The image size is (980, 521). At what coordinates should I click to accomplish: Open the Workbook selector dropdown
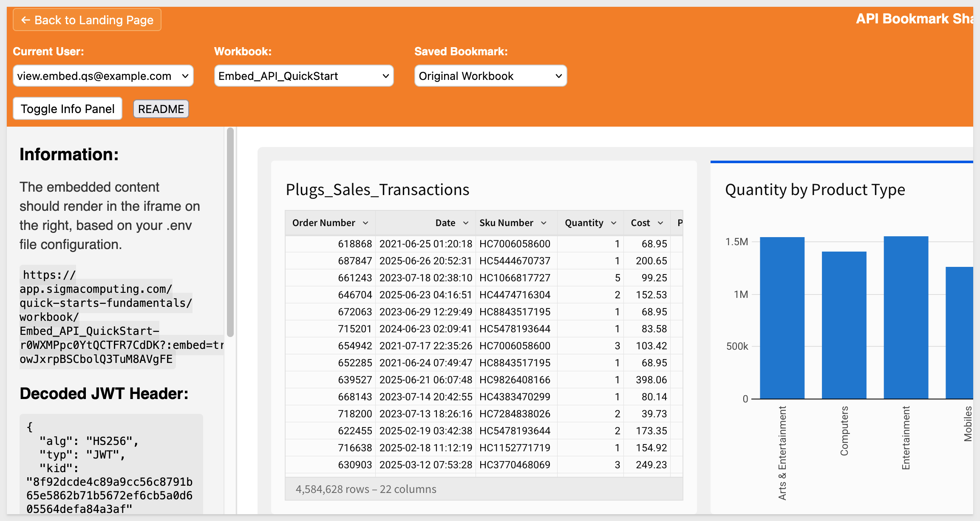[304, 76]
